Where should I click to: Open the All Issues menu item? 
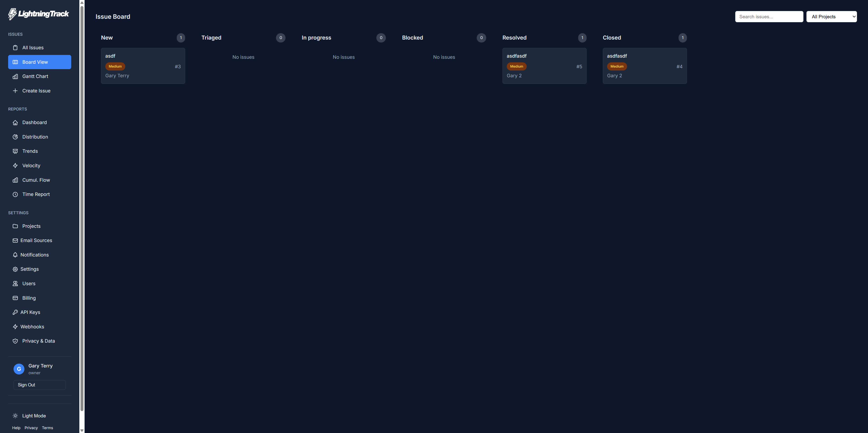click(33, 47)
